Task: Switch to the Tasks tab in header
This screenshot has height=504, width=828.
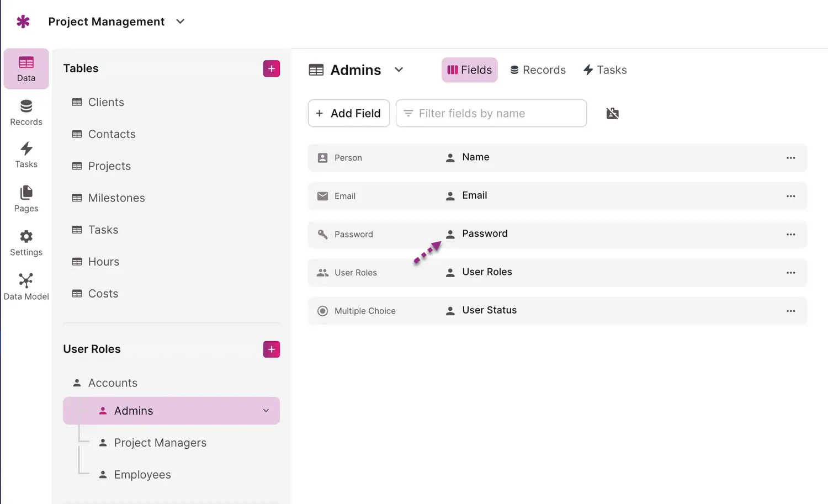Action: [x=605, y=70]
